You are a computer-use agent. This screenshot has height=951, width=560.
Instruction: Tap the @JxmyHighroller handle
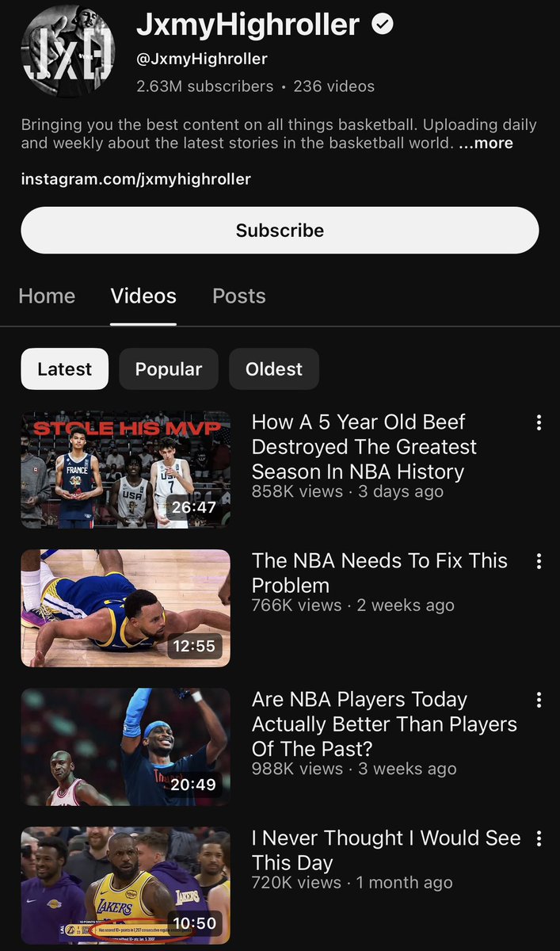[202, 59]
